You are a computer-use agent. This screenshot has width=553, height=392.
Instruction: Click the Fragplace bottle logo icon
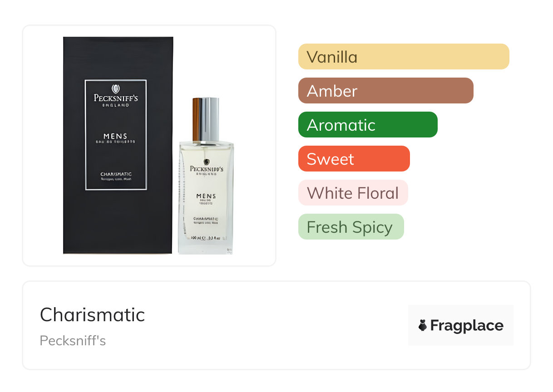coord(423,325)
